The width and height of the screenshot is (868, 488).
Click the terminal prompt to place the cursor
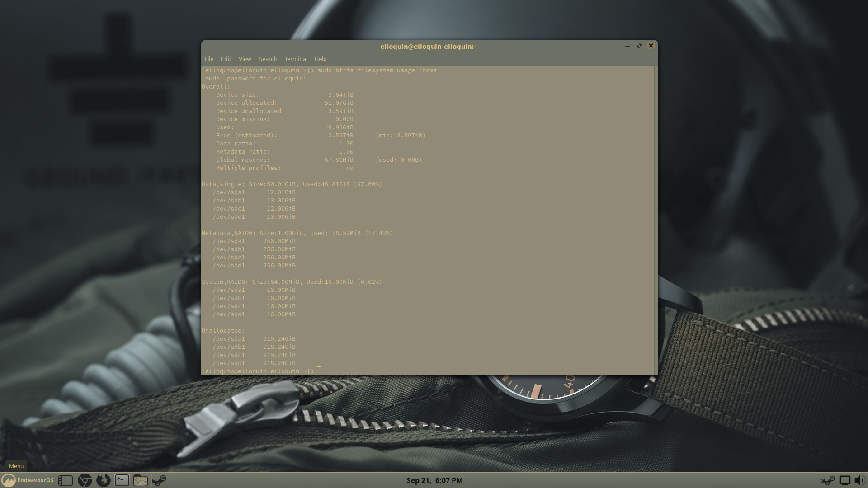319,371
